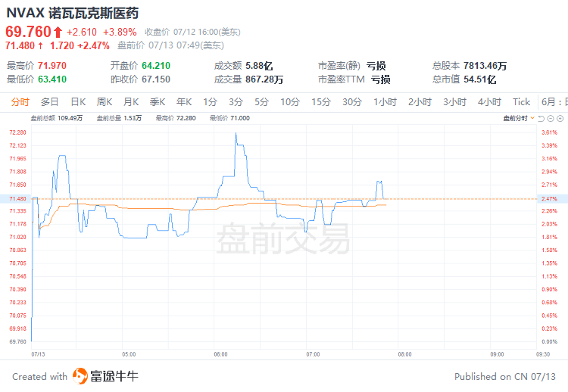Switch to 3分 interval
568x392 pixels.
pyautogui.click(x=236, y=102)
